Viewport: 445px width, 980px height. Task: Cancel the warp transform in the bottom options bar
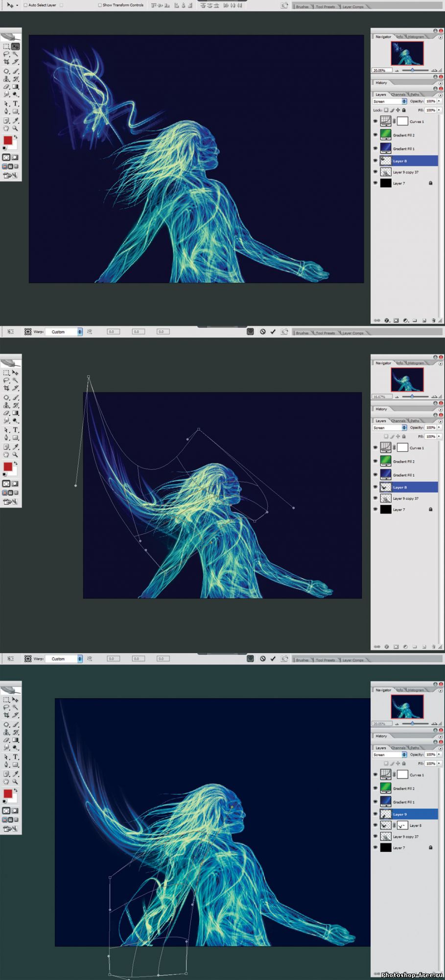[x=263, y=659]
